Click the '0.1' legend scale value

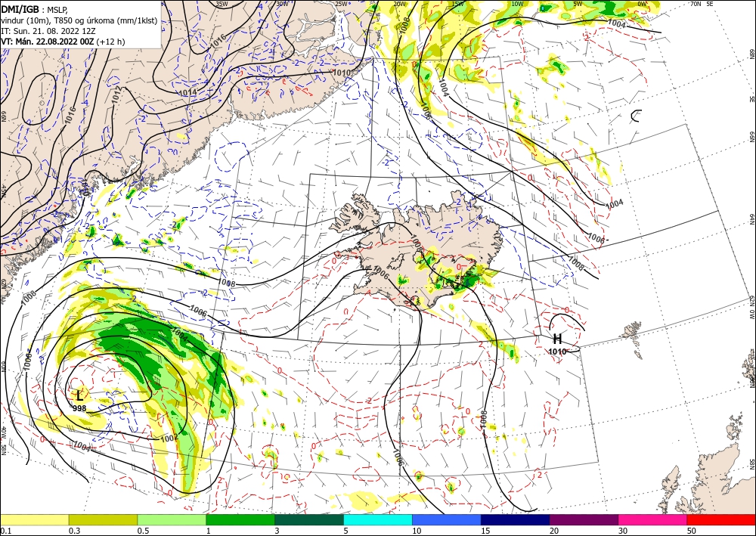tap(5, 531)
